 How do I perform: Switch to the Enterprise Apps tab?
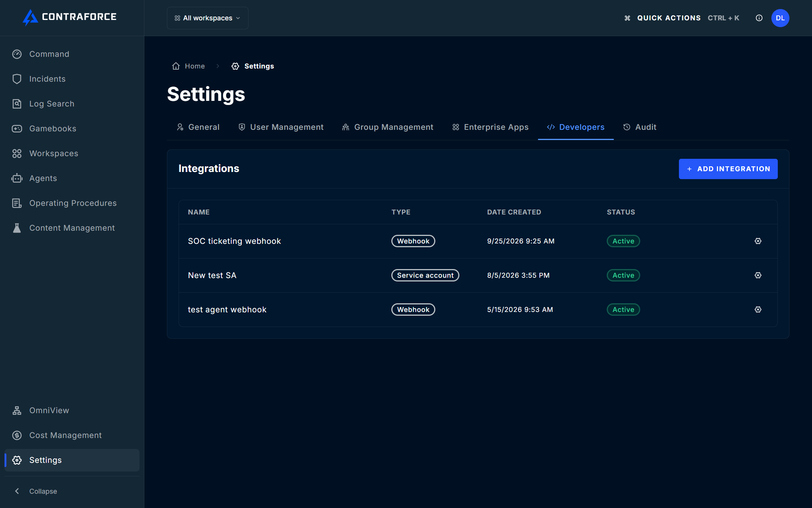(490, 127)
